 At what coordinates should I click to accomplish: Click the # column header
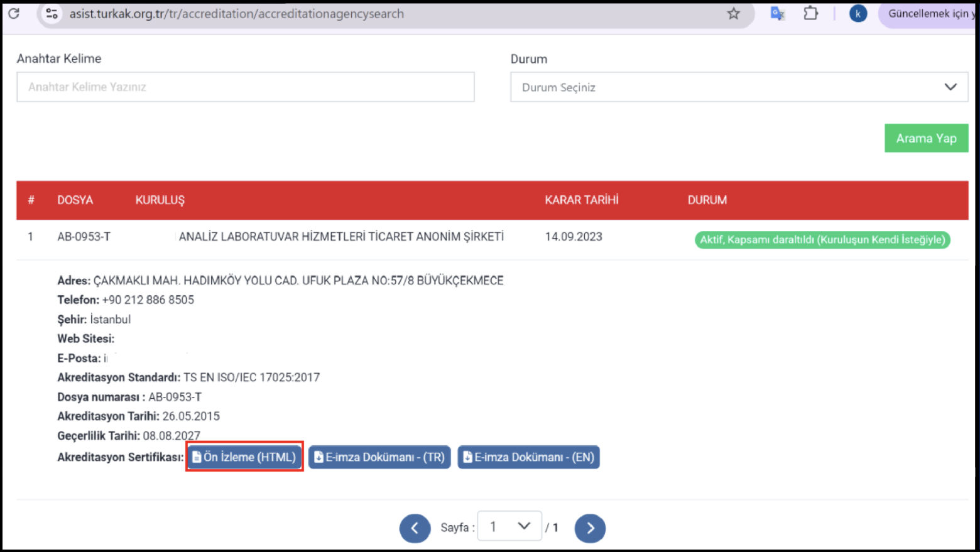[31, 200]
